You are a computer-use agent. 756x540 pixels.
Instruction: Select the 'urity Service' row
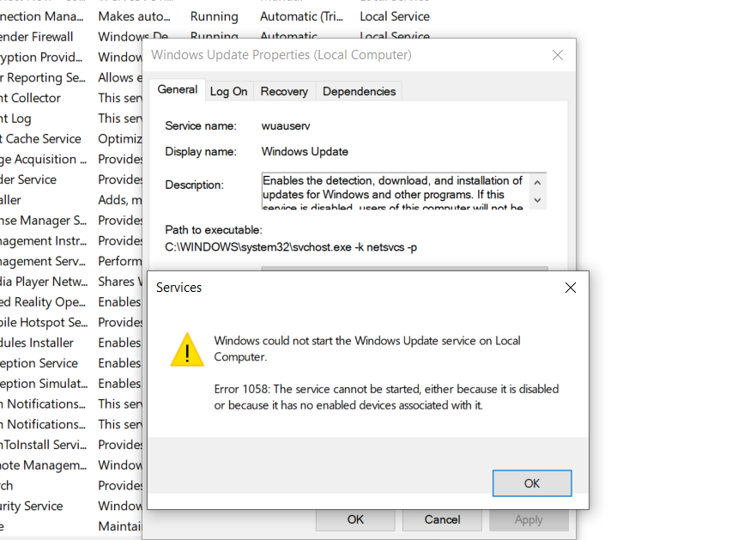[x=71, y=506]
